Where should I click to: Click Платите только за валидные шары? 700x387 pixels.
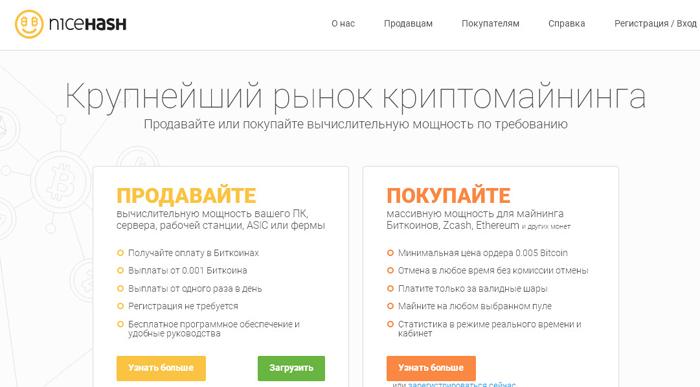[x=473, y=288]
